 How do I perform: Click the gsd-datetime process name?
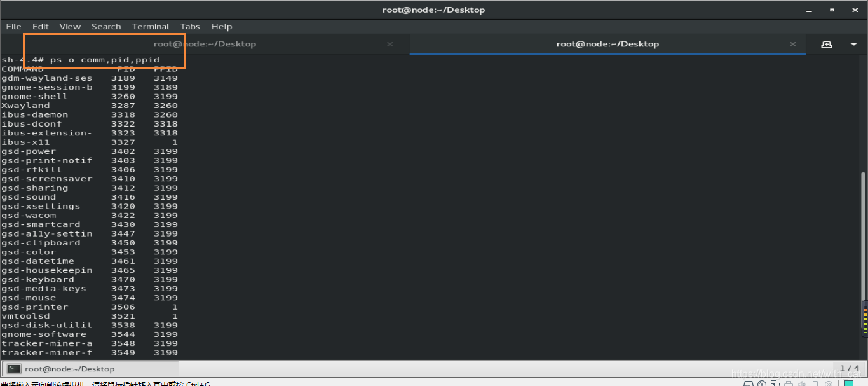(37, 261)
